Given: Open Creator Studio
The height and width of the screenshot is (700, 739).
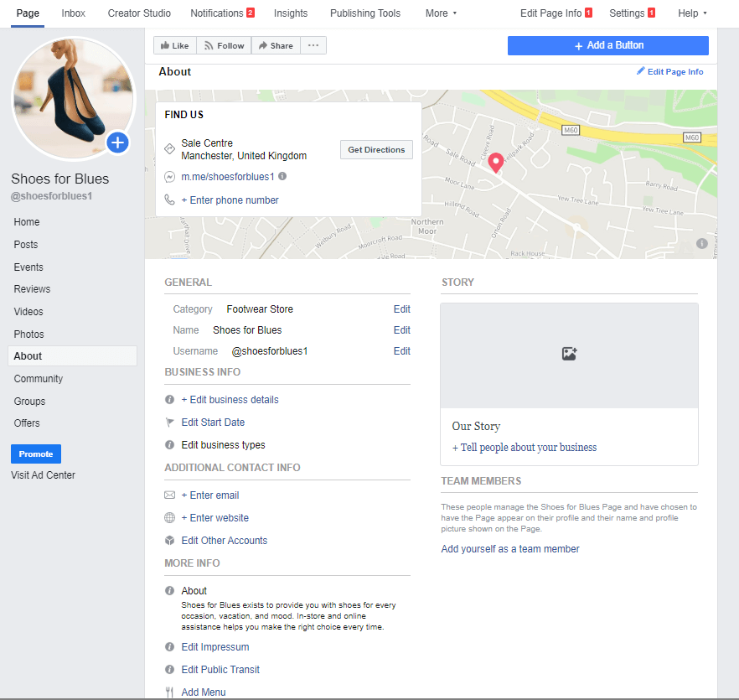Looking at the screenshot, I should pyautogui.click(x=139, y=13).
